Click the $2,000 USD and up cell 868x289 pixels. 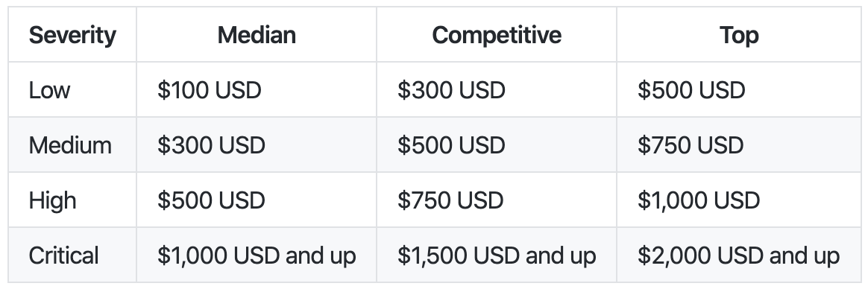pyautogui.click(x=738, y=255)
